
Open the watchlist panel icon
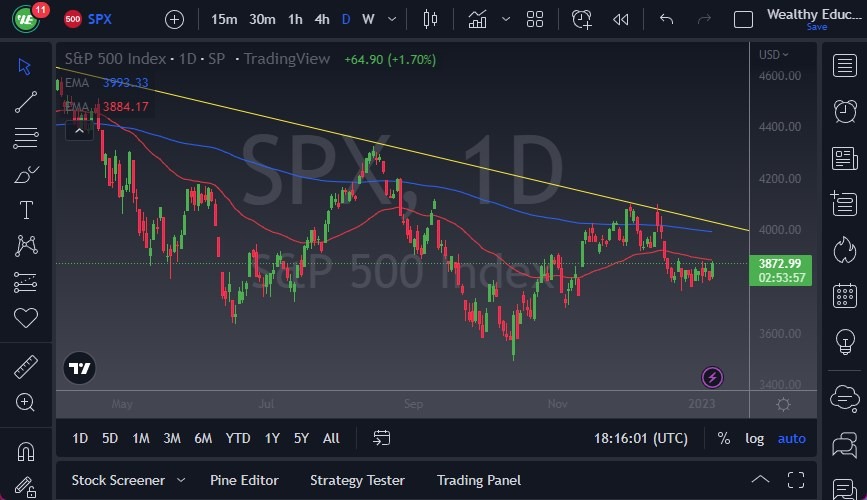[844, 65]
